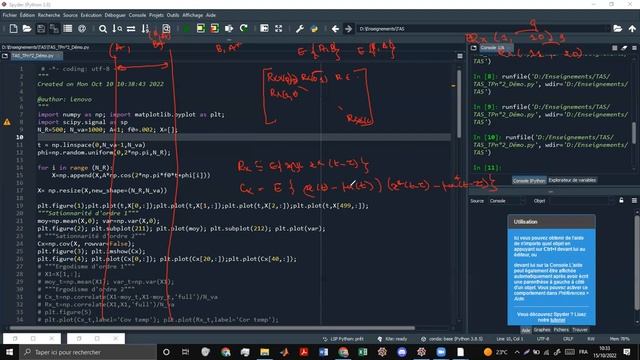Go forward to next cursor position
The image size is (640, 360).
click(349, 29)
